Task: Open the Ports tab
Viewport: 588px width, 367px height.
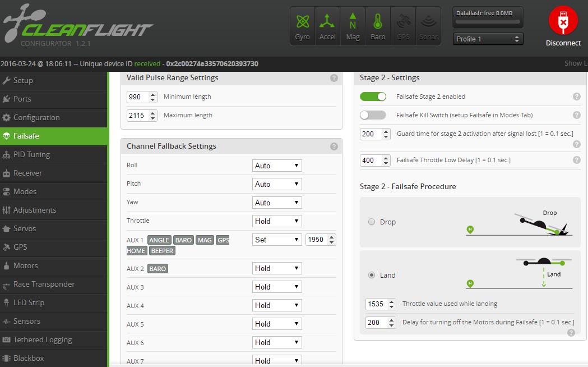Action: [x=54, y=99]
